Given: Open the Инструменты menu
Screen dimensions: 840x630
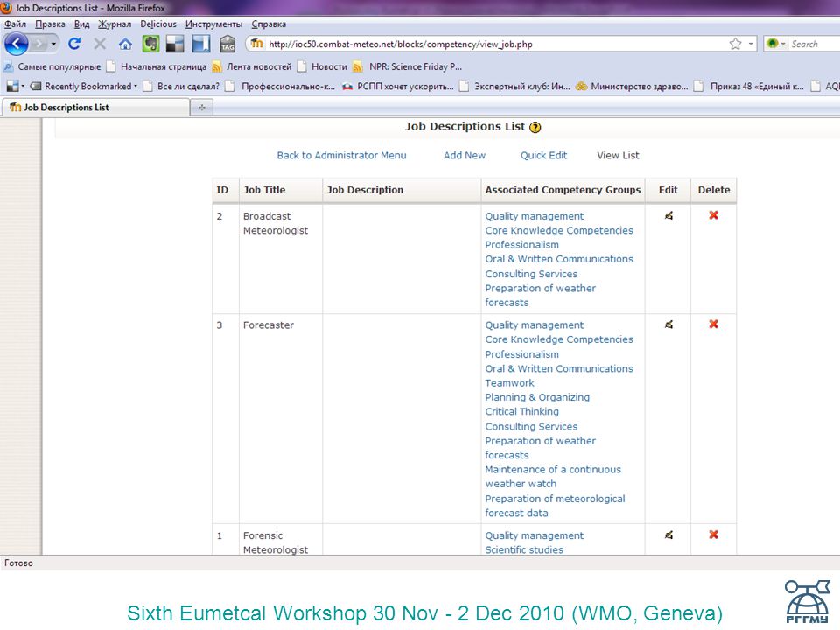Looking at the screenshot, I should click(213, 24).
